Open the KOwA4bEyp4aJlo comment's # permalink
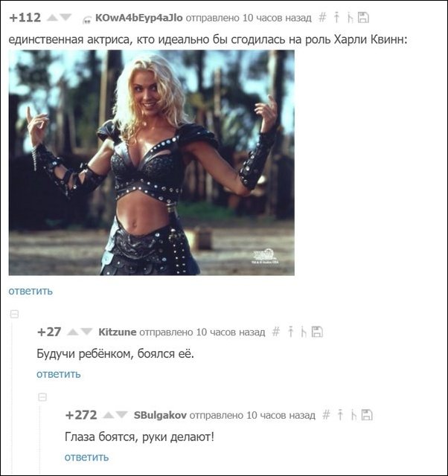Image resolution: width=448 pixels, height=476 pixels. pyautogui.click(x=322, y=18)
